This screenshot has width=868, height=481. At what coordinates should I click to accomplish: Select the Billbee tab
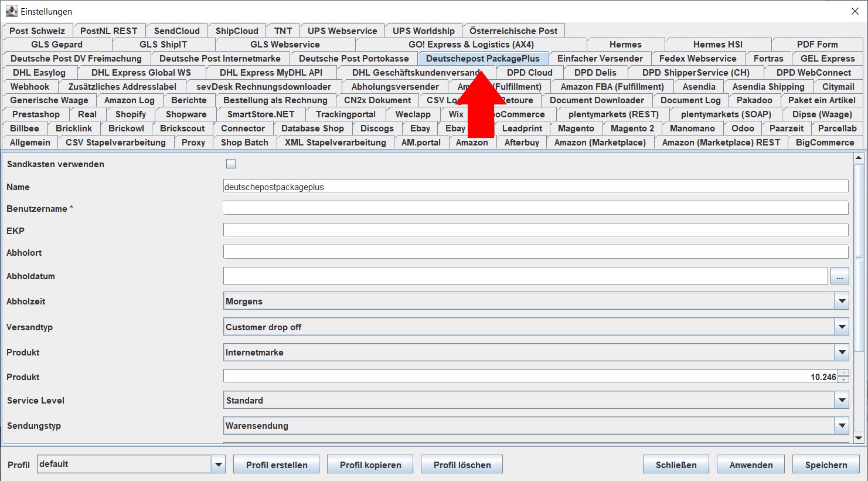[x=25, y=128]
